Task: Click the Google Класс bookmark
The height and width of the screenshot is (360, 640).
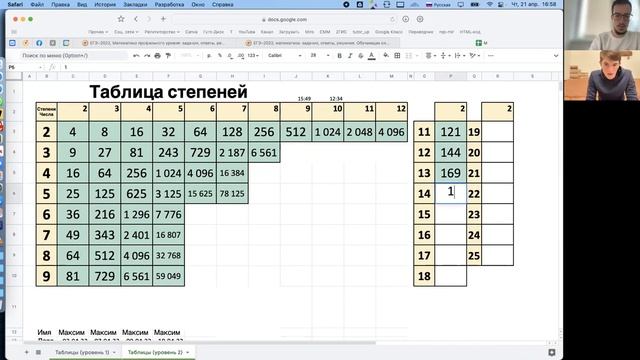Action: [x=389, y=31]
